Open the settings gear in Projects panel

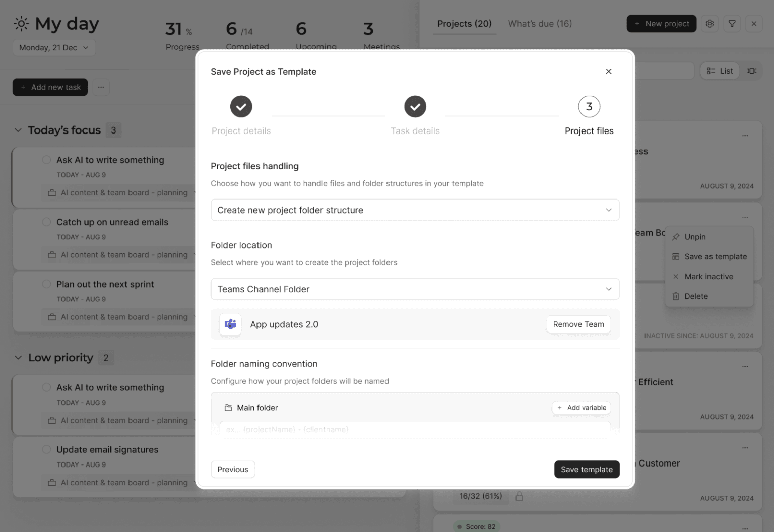tap(709, 23)
